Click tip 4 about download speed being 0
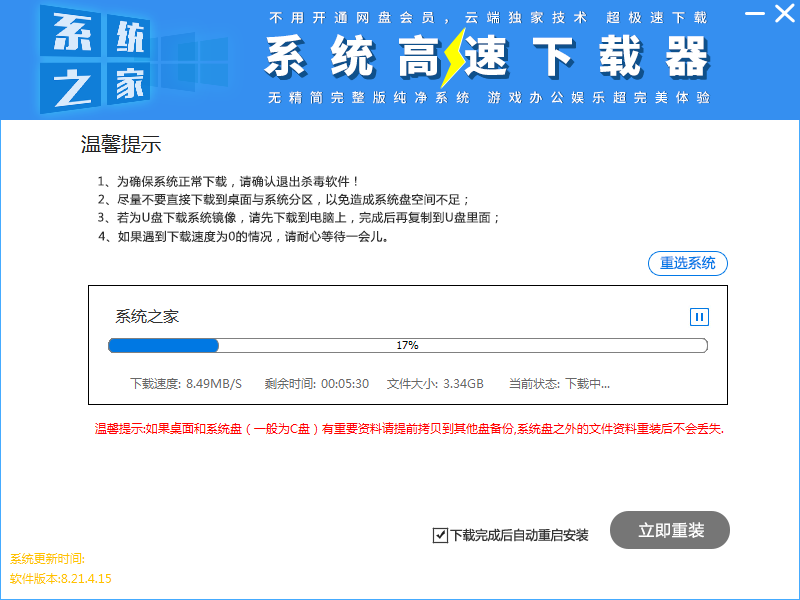Screen dimensions: 800x600 (243, 237)
